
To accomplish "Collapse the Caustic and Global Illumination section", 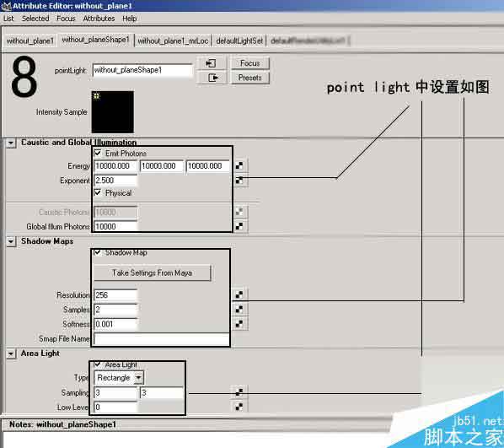I will click(11, 143).
